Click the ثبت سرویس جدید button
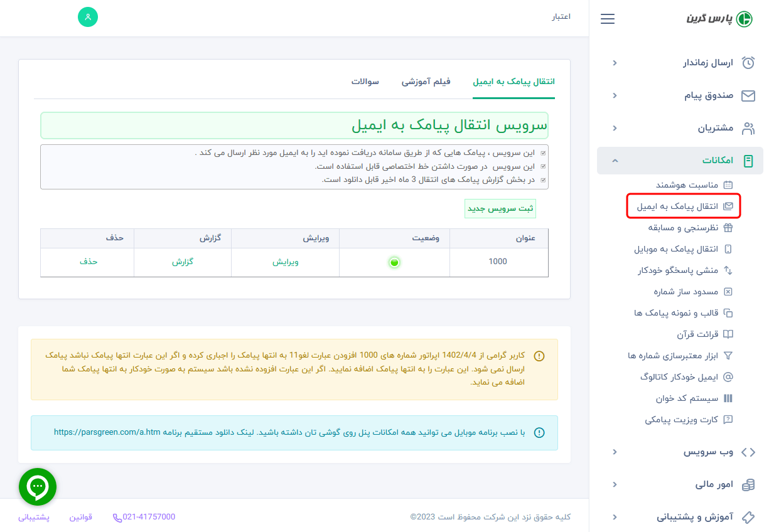The image size is (769, 532). coord(501,208)
